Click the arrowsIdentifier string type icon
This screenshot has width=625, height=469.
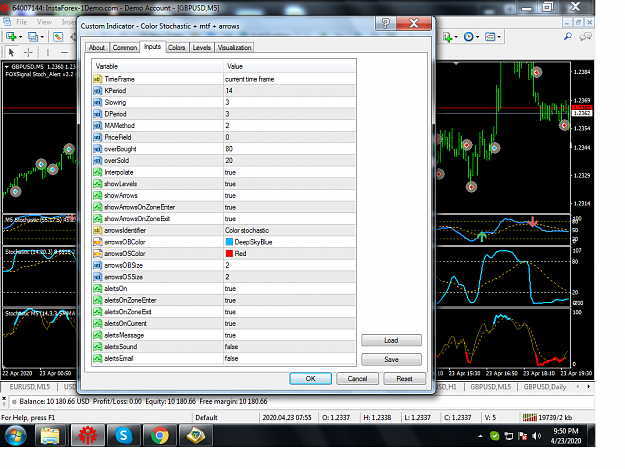point(98,230)
